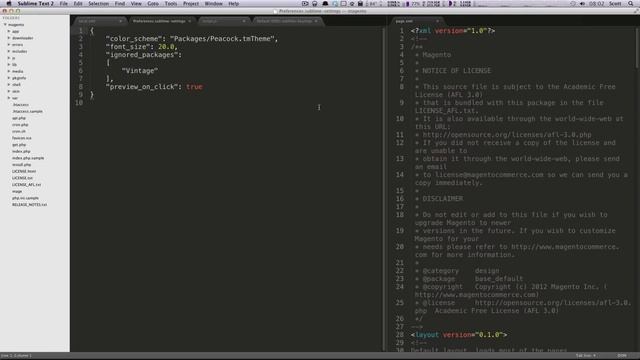Open RELEASE_NOTES.txt in the sidebar

(x=29, y=204)
